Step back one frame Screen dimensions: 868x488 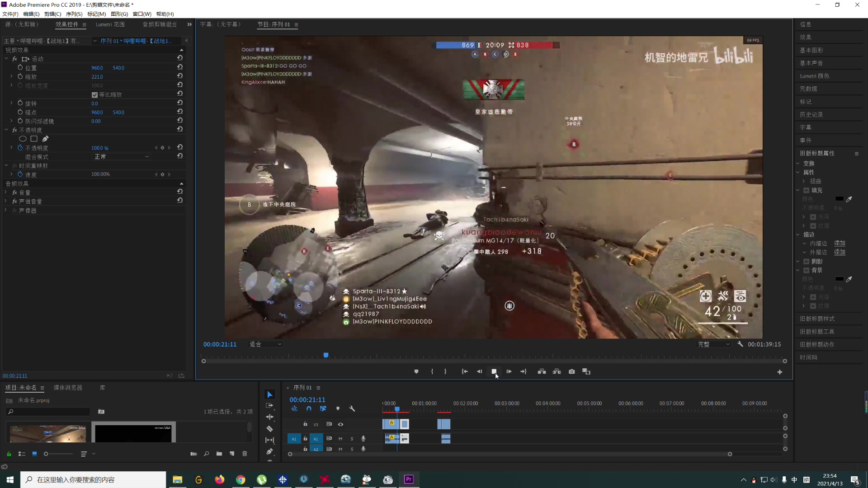pyautogui.click(x=479, y=371)
